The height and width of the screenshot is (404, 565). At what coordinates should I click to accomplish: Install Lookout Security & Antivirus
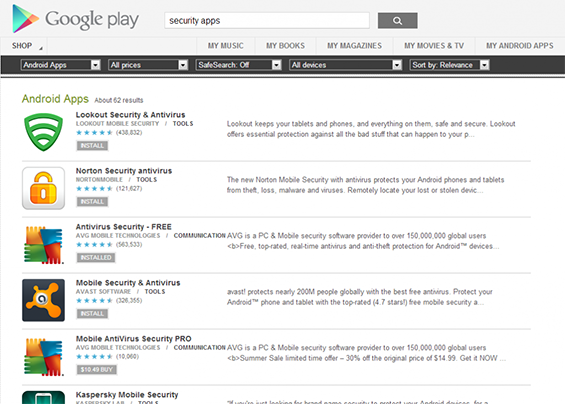coord(92,146)
